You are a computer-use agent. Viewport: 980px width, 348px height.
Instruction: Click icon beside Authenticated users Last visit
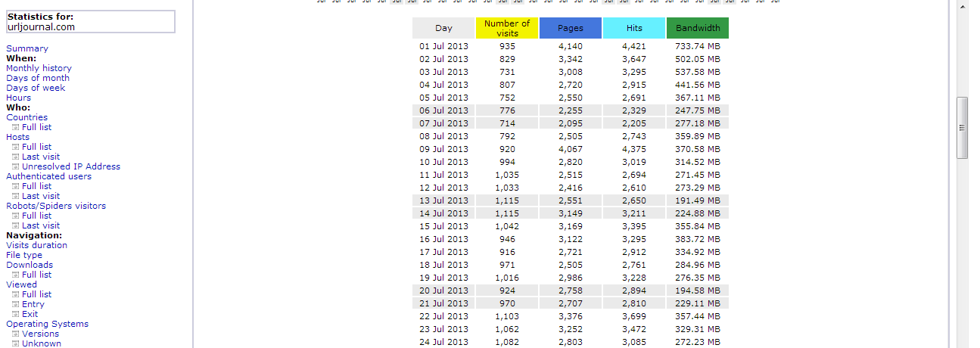(15, 196)
